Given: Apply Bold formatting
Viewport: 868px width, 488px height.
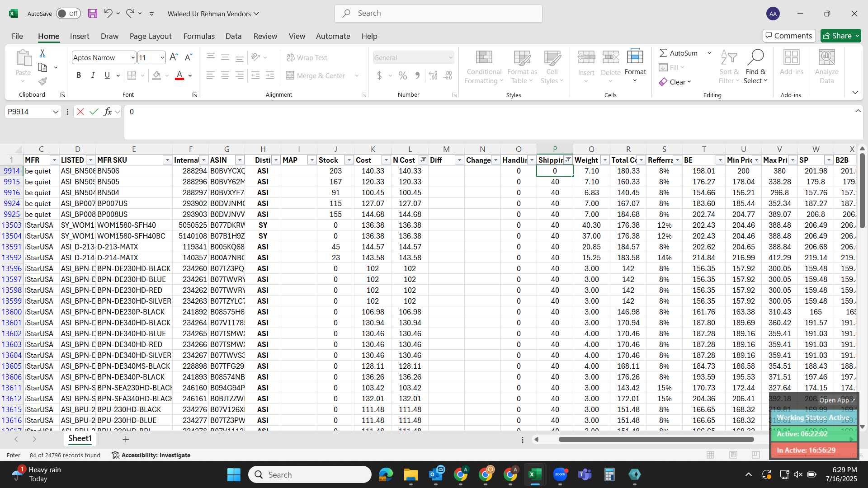Looking at the screenshot, I should (x=79, y=75).
